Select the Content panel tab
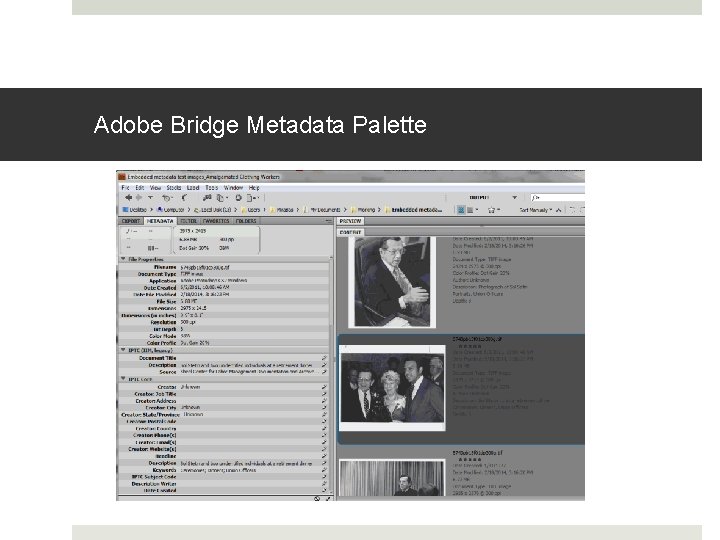This screenshot has width=720, height=540. (350, 232)
